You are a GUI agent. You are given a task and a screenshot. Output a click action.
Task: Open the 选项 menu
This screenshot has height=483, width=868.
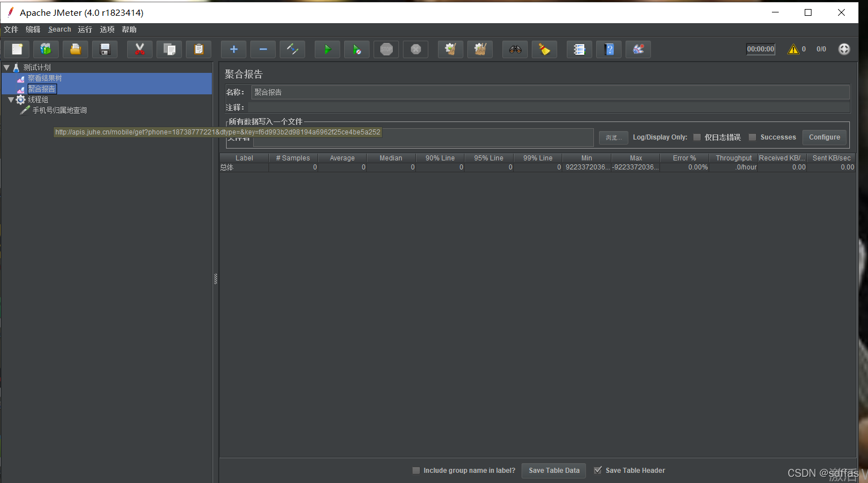tap(107, 29)
